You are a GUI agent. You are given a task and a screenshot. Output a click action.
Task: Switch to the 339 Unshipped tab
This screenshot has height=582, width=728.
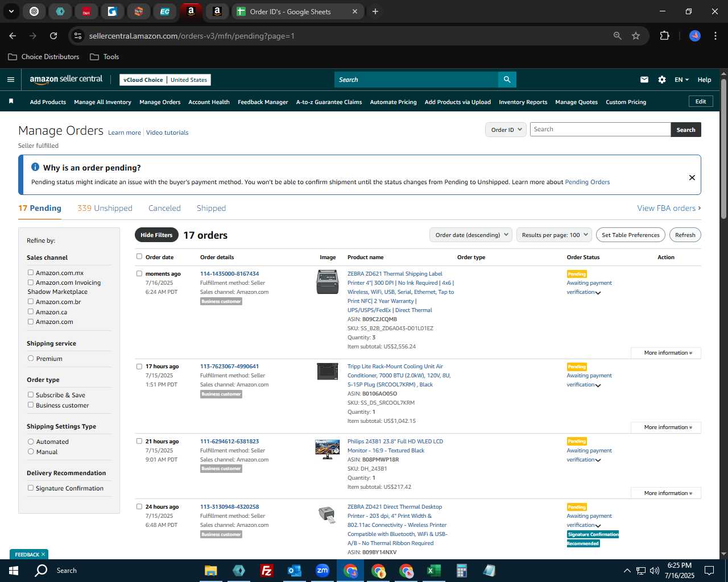[x=105, y=208]
